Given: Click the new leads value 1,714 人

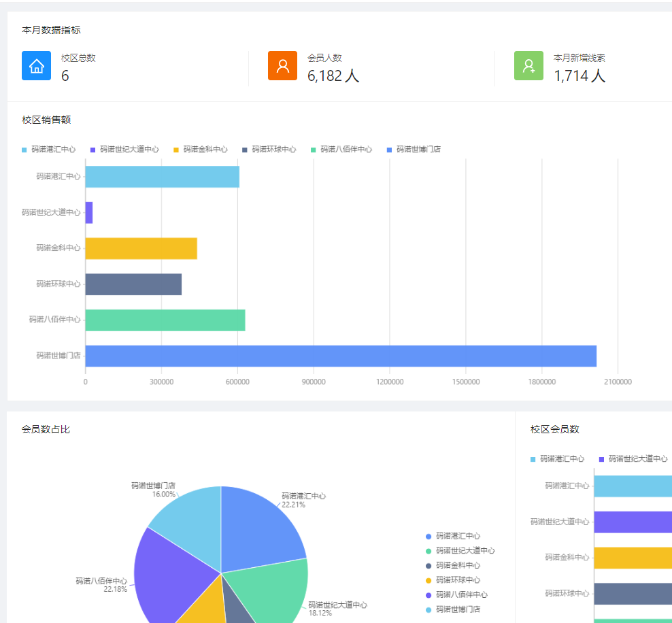Looking at the screenshot, I should 579,76.
